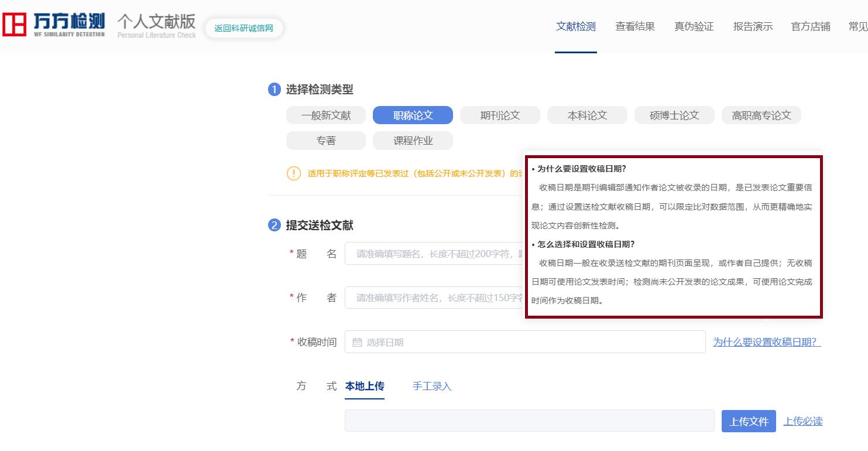The height and width of the screenshot is (451, 868).
Task: Click the calendar icon in date field
Action: point(357,343)
